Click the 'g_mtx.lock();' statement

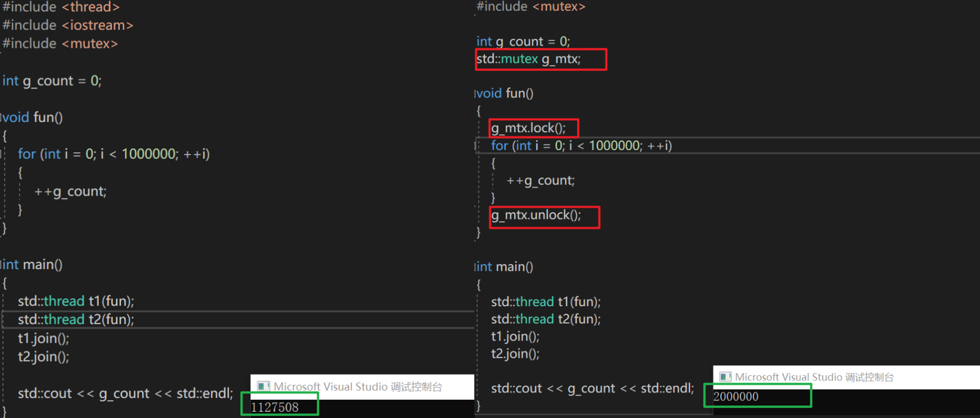529,128
